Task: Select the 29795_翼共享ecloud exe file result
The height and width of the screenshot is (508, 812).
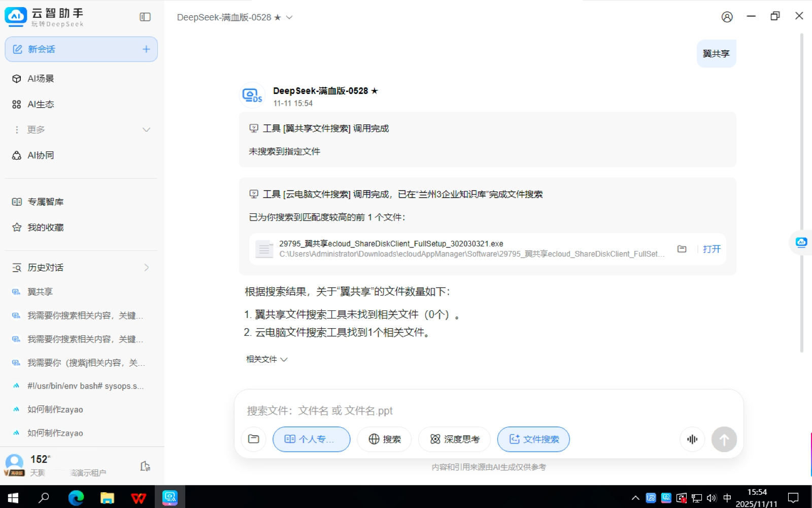Action: [487, 249]
